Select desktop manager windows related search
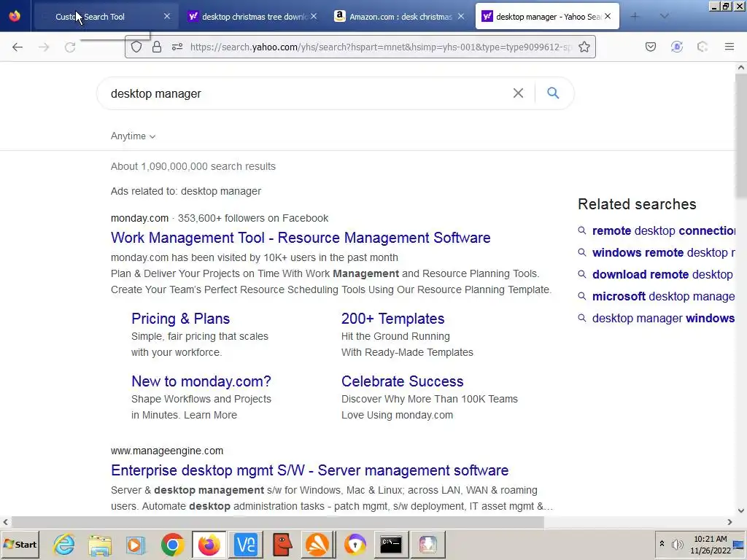 663,319
